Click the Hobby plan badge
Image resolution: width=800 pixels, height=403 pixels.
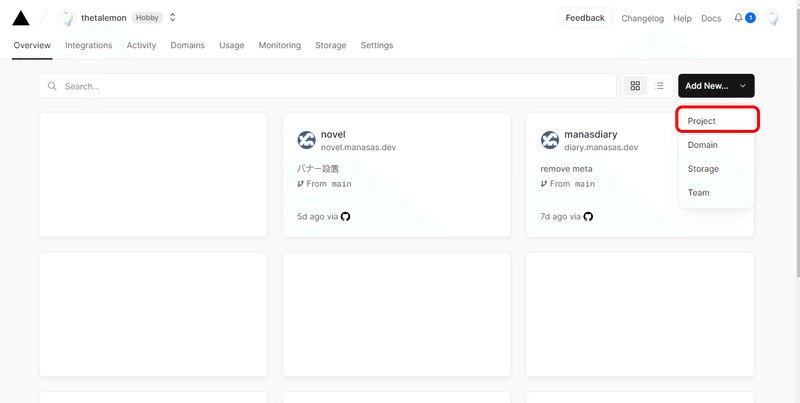click(147, 17)
